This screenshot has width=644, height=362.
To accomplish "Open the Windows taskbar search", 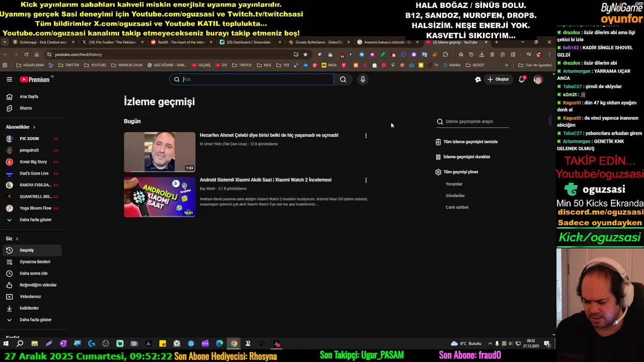I will click(x=20, y=344).
